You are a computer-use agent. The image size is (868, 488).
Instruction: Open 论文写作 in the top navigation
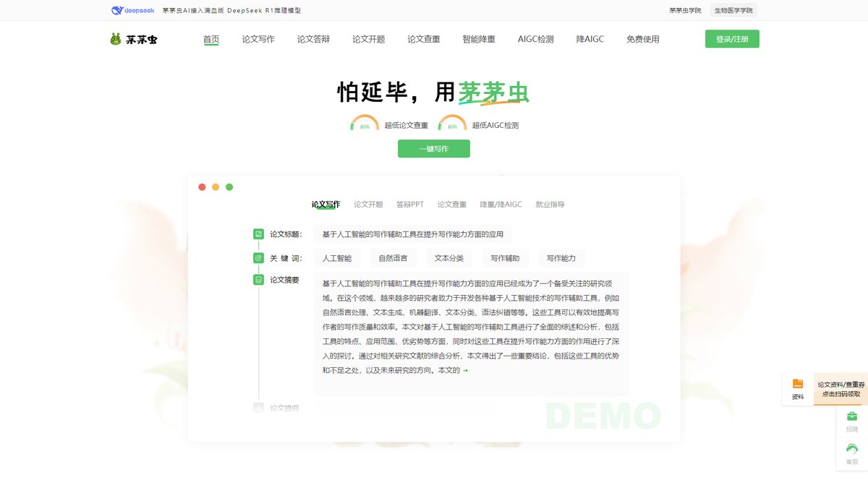[x=258, y=39]
